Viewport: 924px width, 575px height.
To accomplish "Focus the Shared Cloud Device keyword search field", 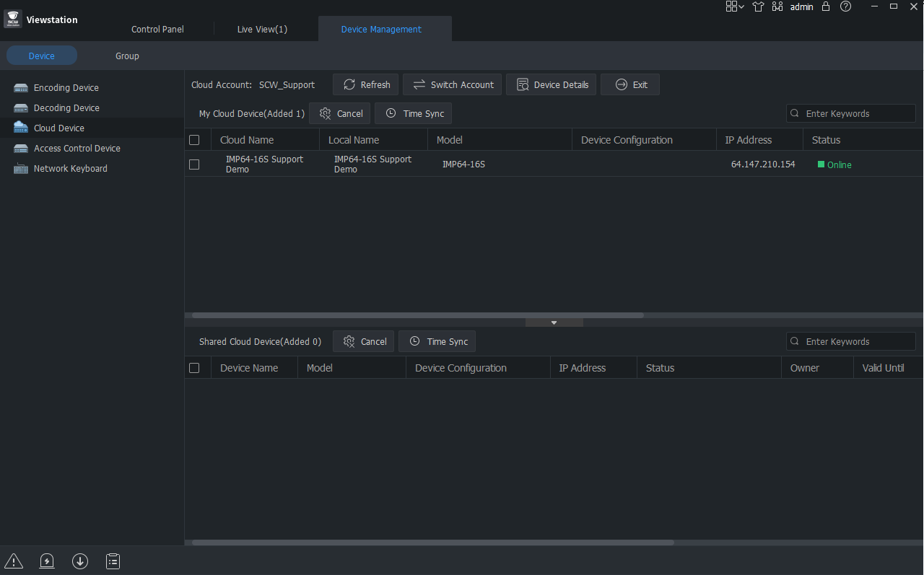I will 851,341.
